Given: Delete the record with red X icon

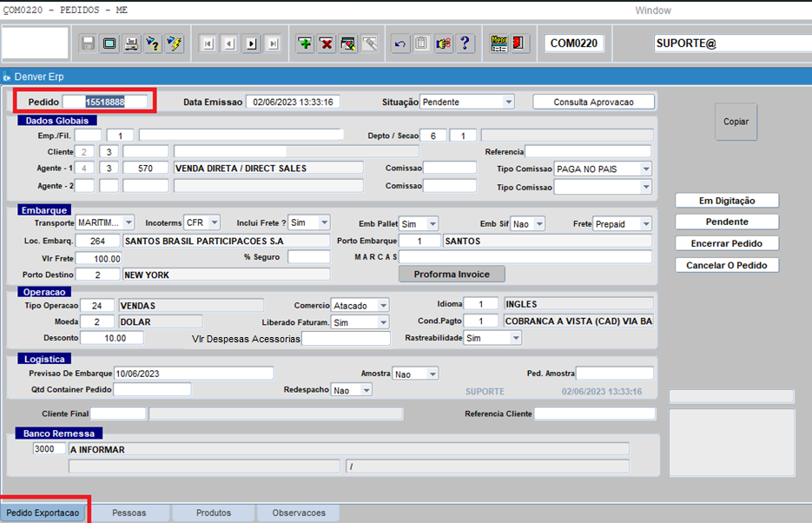Looking at the screenshot, I should coord(327,43).
